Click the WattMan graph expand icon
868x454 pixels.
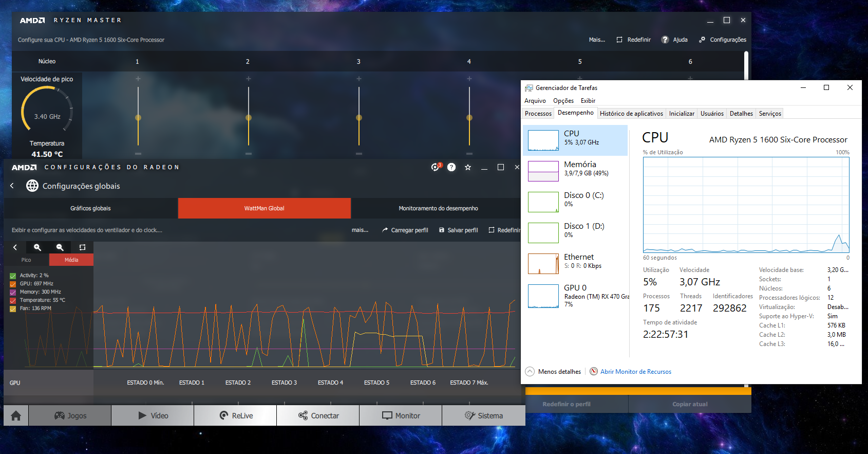(82, 247)
